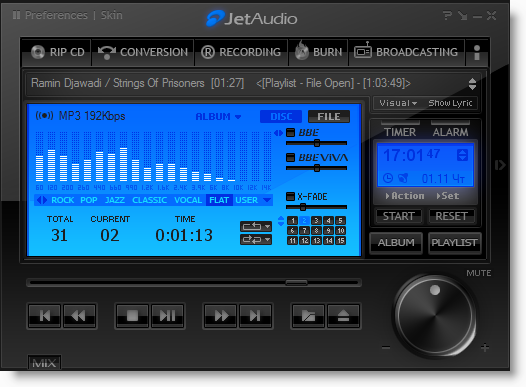Skip to the next track
This screenshot has height=387, width=526.
coord(255,316)
